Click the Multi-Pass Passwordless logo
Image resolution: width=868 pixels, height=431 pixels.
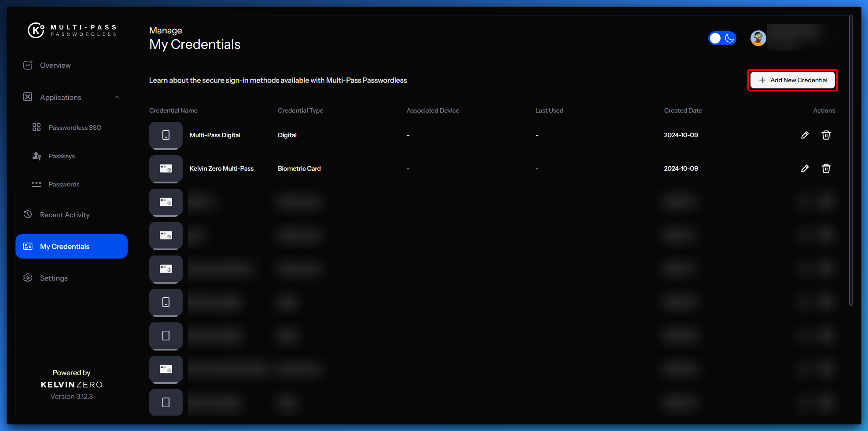pos(72,30)
